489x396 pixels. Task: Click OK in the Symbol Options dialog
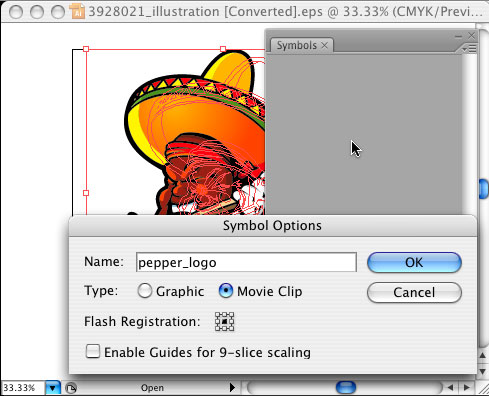point(414,262)
